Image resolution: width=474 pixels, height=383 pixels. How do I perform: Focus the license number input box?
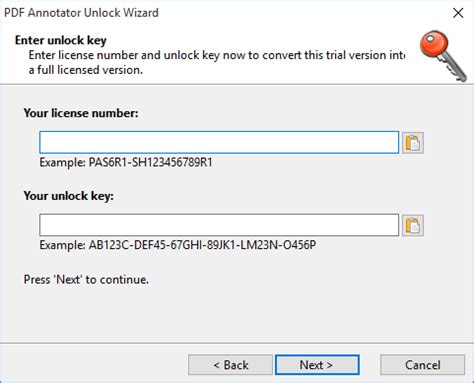219,142
